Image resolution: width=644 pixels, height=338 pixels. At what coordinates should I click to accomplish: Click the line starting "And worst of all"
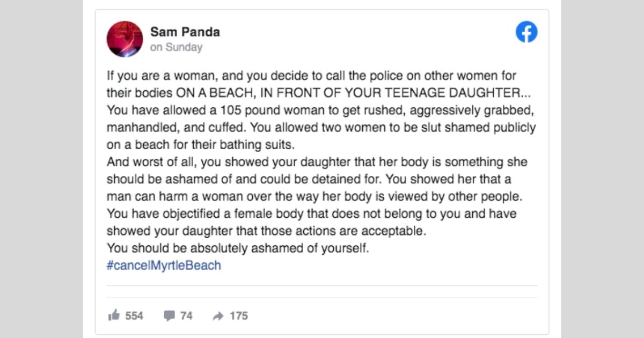(317, 162)
